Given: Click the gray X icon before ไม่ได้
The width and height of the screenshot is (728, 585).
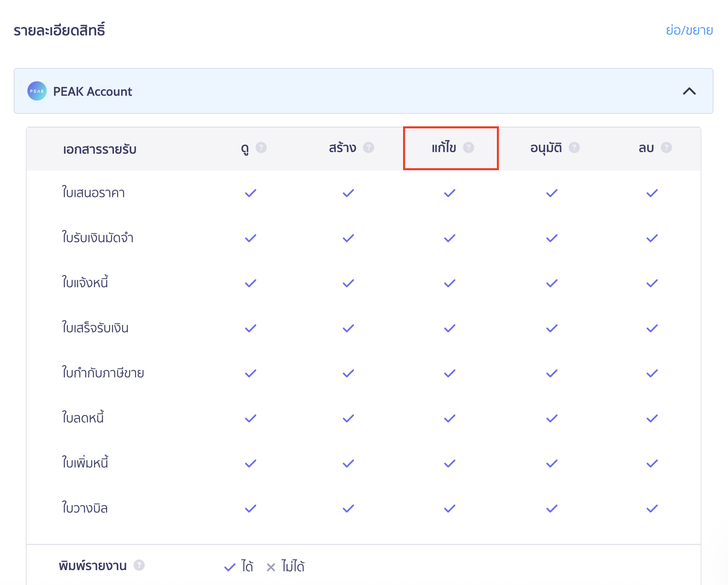Looking at the screenshot, I should point(271,567).
